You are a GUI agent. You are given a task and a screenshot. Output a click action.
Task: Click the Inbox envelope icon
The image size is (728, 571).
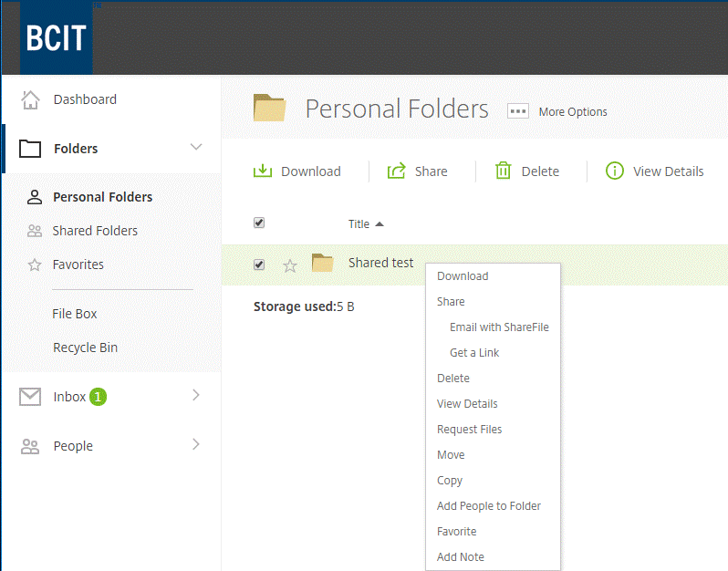[30, 397]
